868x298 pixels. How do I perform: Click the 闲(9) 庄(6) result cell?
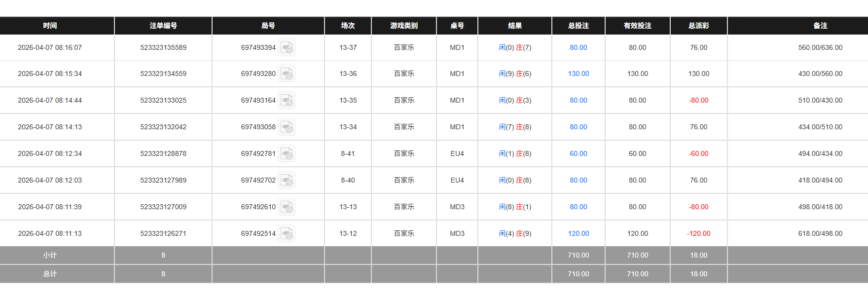pos(515,74)
